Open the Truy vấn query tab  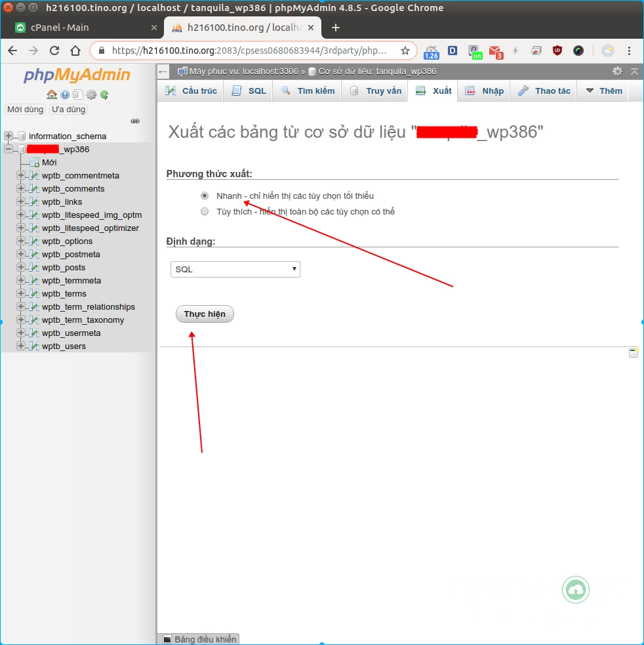point(376,91)
